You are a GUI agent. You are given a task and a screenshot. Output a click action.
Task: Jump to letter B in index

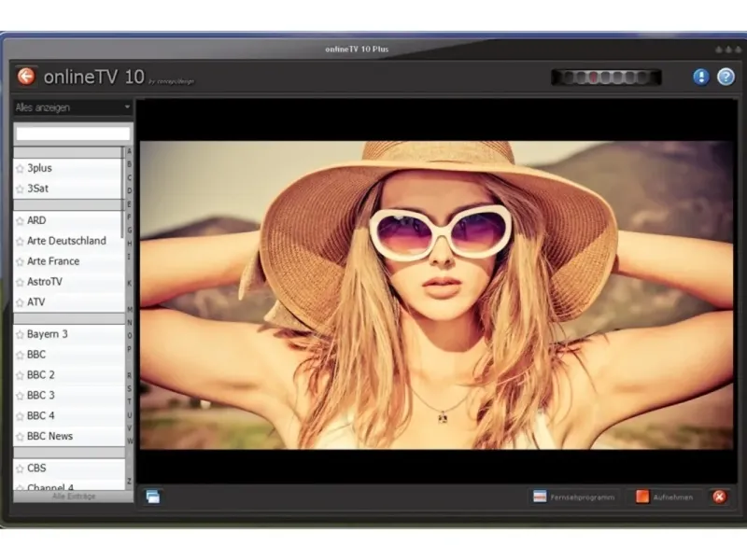pos(129,164)
